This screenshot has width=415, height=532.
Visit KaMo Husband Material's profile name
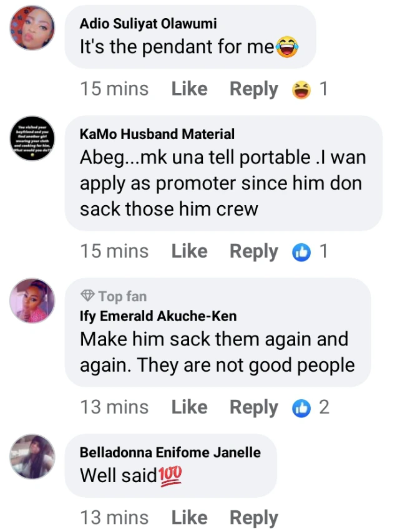click(x=157, y=133)
